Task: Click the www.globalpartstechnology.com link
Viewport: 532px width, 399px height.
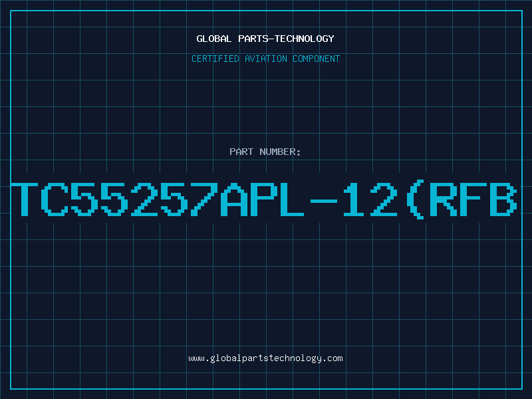Action: [x=265, y=358]
